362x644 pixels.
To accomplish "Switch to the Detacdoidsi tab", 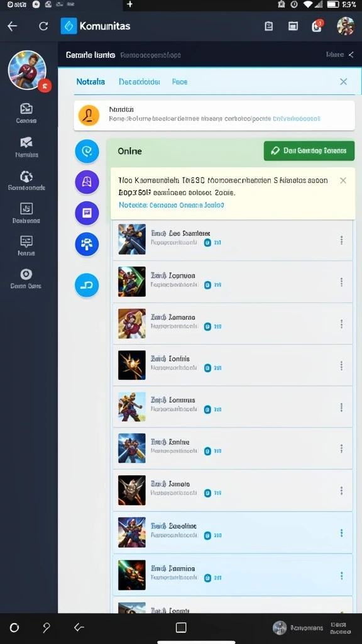I will pyautogui.click(x=139, y=82).
